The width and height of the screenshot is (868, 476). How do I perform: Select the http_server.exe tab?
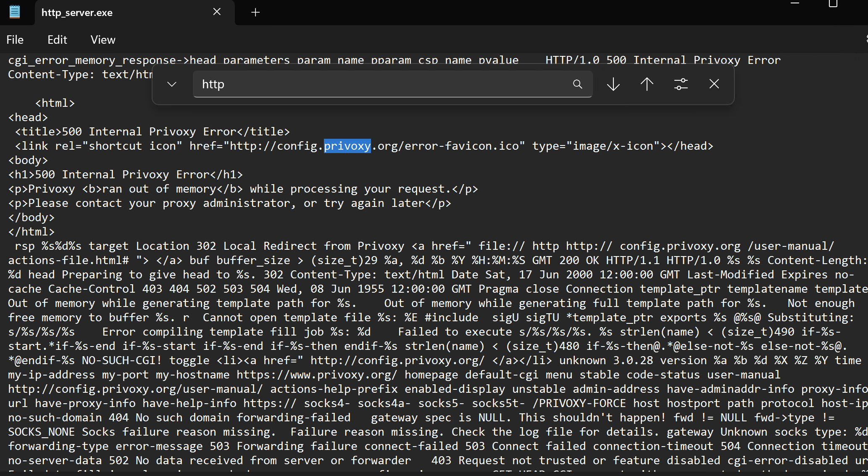pyautogui.click(x=77, y=13)
